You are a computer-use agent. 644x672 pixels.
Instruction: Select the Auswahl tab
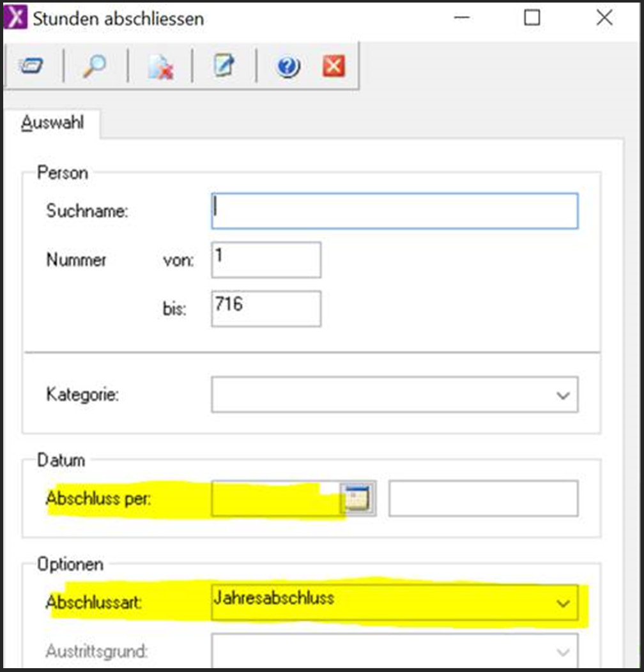click(x=52, y=123)
